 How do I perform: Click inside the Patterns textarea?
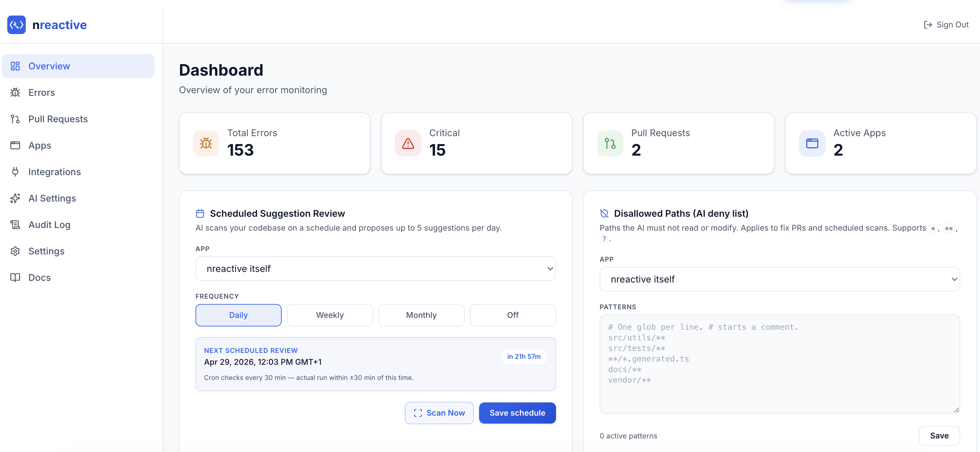click(x=780, y=364)
